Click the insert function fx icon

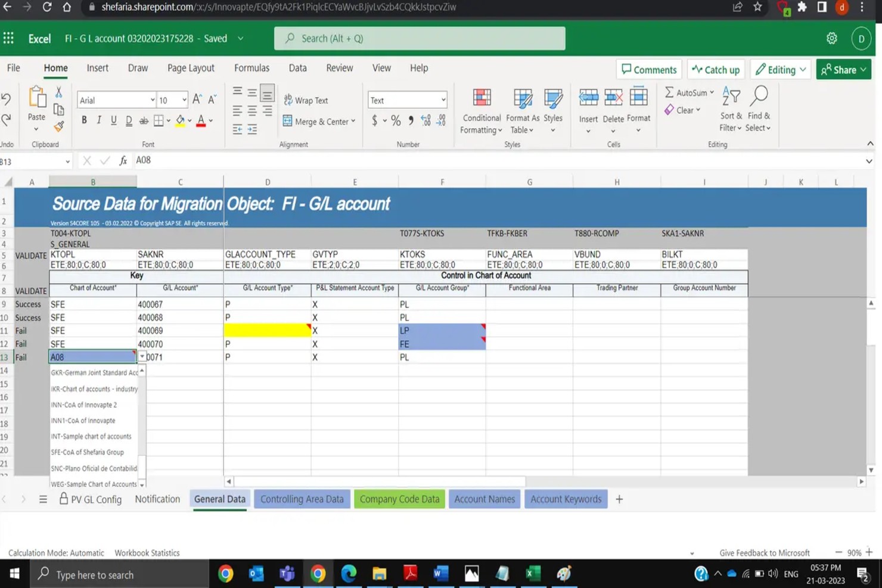[x=123, y=160]
